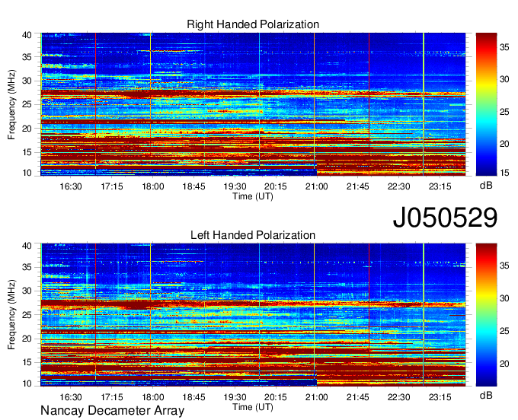Click the 20 dB tick on upper colorbar
518x420 pixels.
tap(504, 144)
